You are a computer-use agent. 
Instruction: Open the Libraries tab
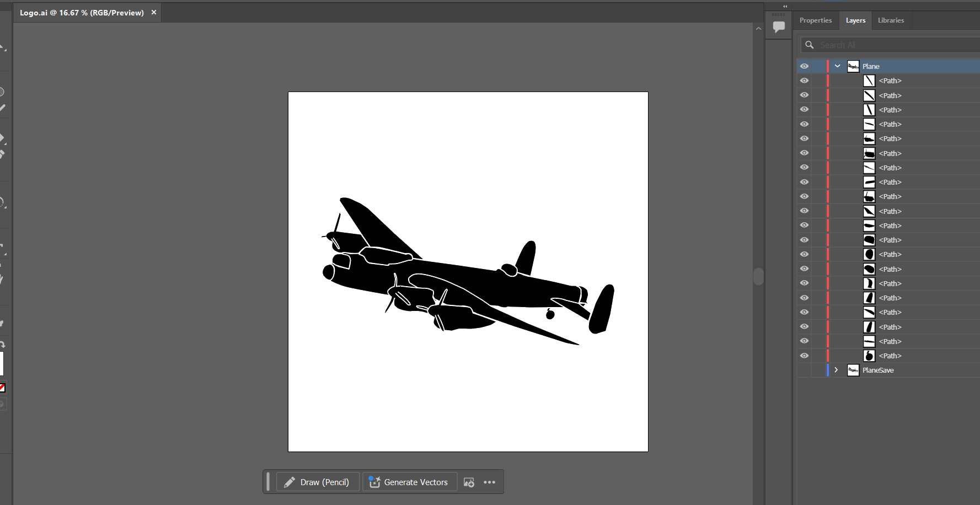pyautogui.click(x=891, y=20)
